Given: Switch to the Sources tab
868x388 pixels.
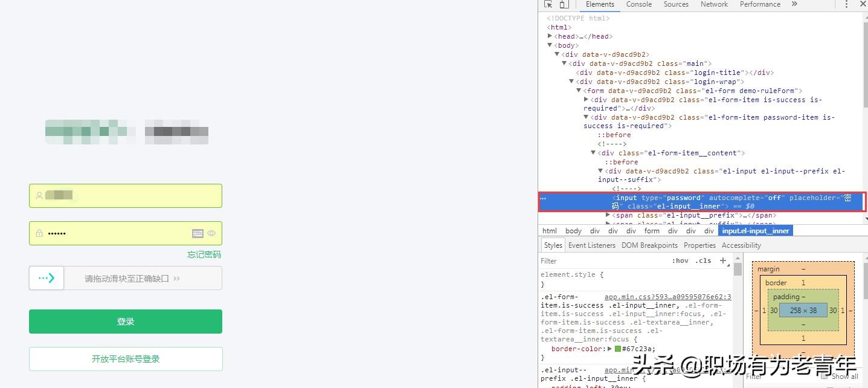Looking at the screenshot, I should pos(676,4).
